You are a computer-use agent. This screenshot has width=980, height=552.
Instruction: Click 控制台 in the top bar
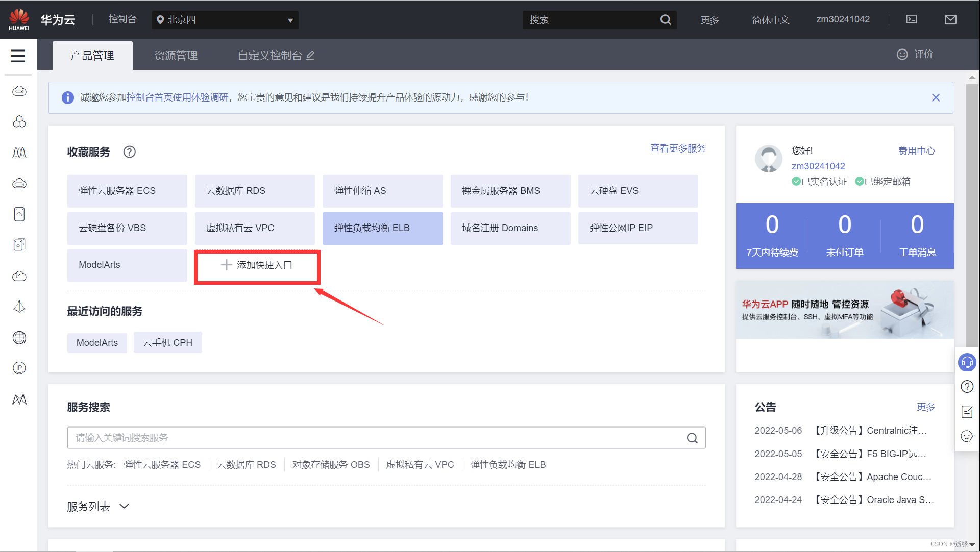122,19
